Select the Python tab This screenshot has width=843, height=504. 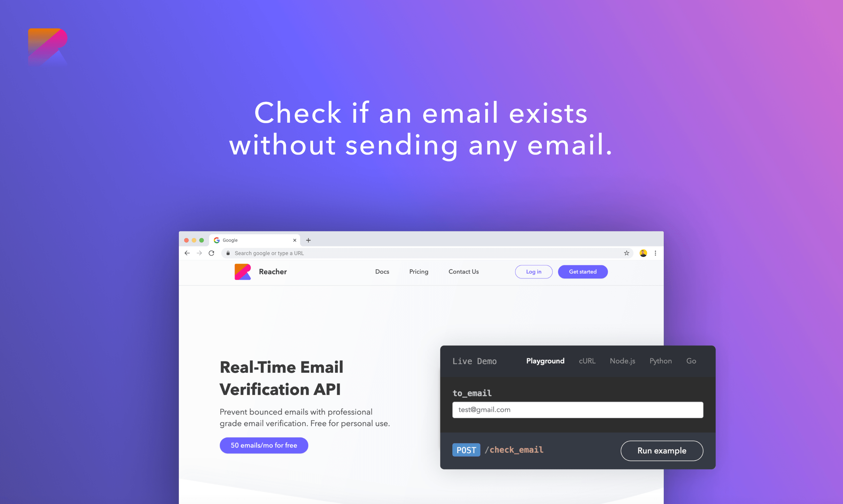point(661,361)
